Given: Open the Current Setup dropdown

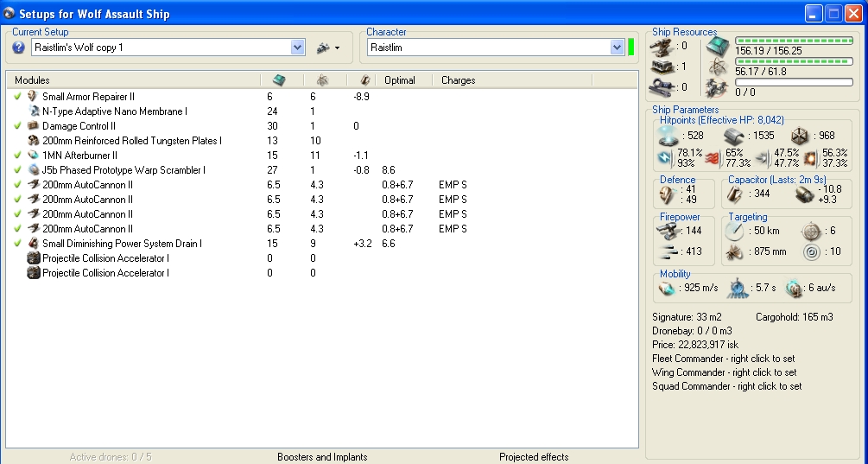Looking at the screenshot, I should coord(298,48).
